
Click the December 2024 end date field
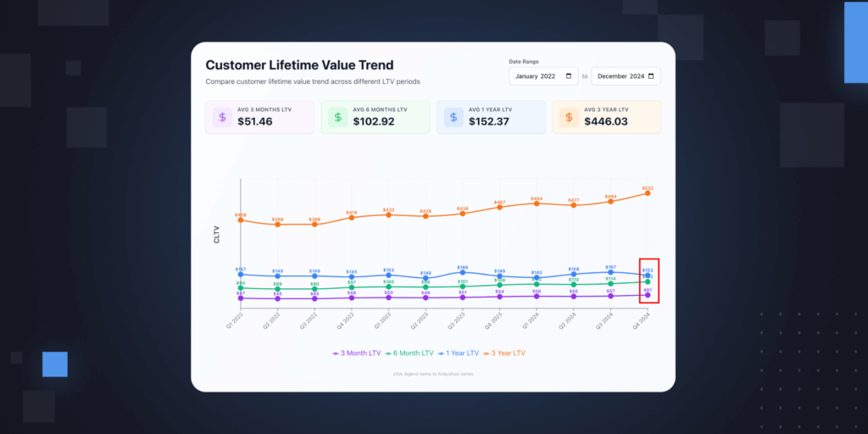tap(626, 76)
